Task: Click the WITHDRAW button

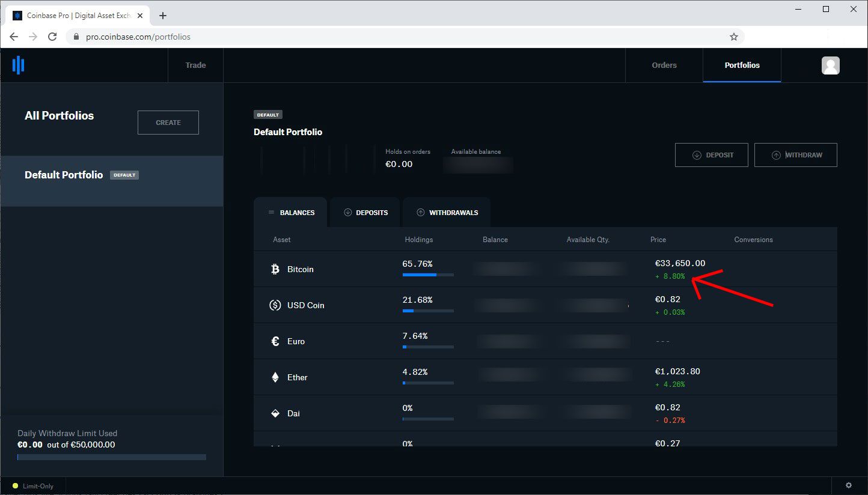Action: pyautogui.click(x=795, y=154)
